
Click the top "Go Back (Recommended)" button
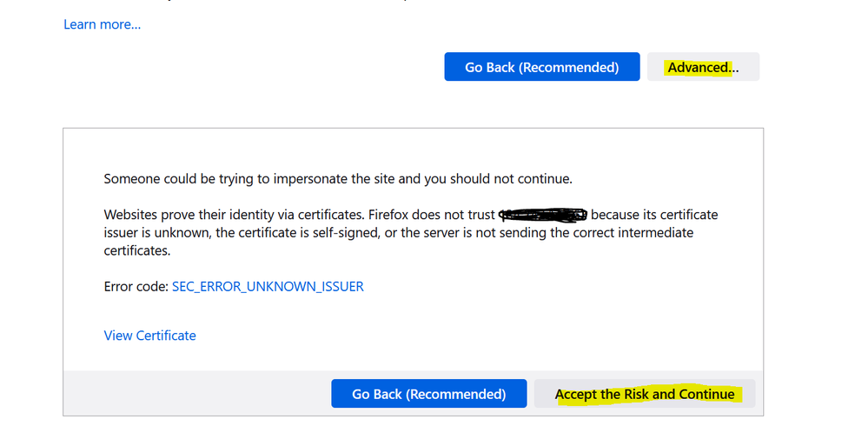[x=541, y=67]
